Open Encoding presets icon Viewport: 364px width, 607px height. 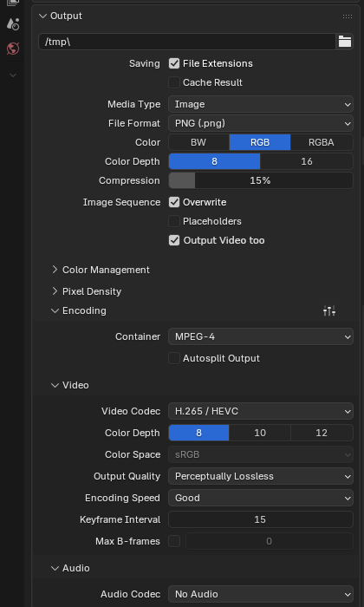pyautogui.click(x=329, y=310)
